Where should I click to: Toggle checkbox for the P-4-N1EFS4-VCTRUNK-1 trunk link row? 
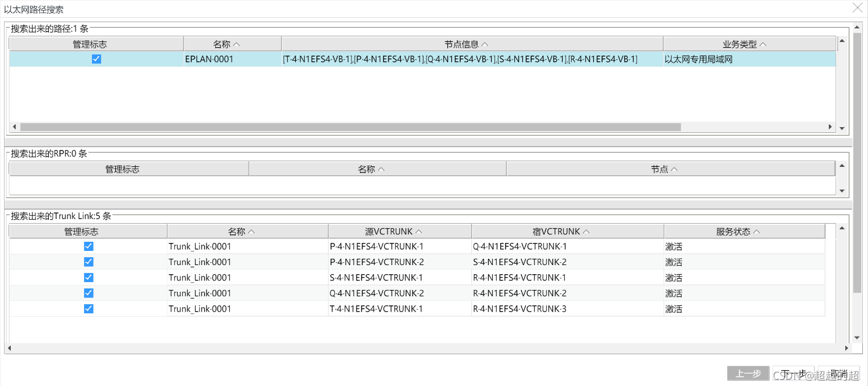point(89,246)
